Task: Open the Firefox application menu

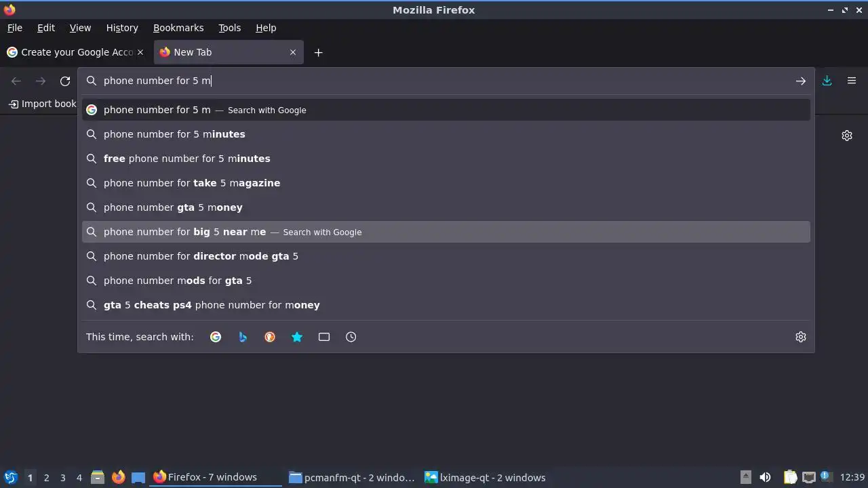Action: click(852, 81)
